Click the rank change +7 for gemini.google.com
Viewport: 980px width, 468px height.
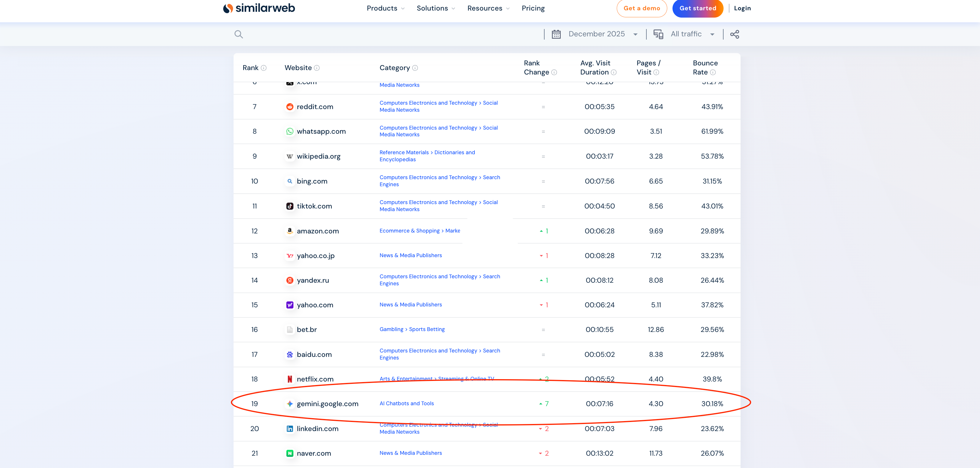(544, 404)
